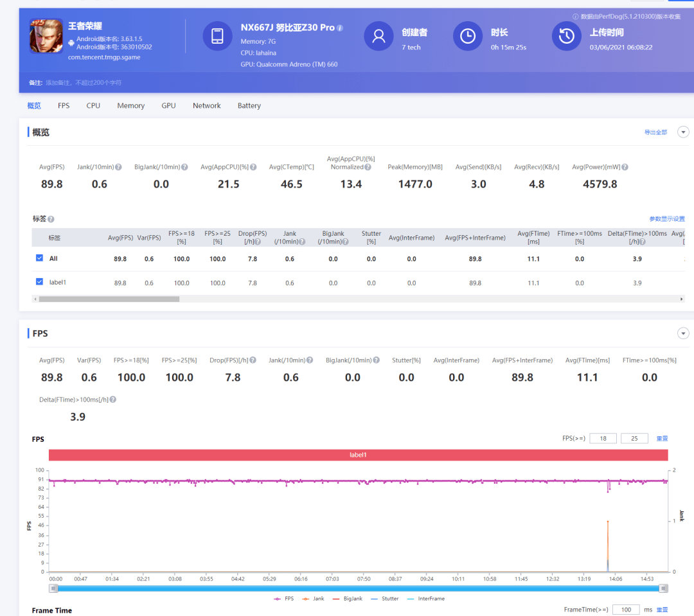Open 参数显示设置 parameter display settings

pyautogui.click(x=667, y=219)
